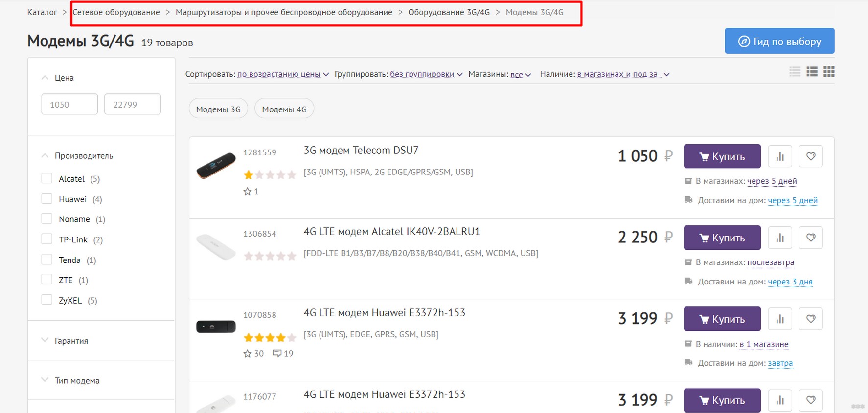Buy 3G модем Telecom DSU7

tap(722, 156)
